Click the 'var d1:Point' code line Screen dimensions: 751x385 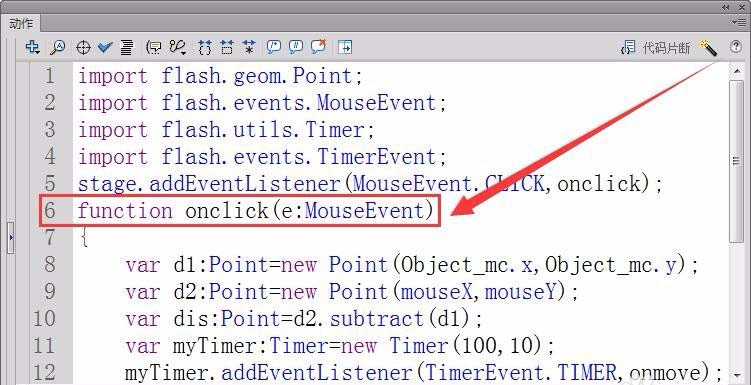(x=412, y=264)
